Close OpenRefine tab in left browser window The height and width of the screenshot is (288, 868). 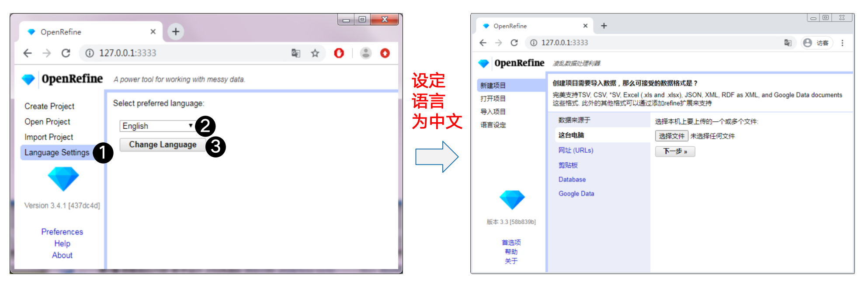pyautogui.click(x=153, y=31)
